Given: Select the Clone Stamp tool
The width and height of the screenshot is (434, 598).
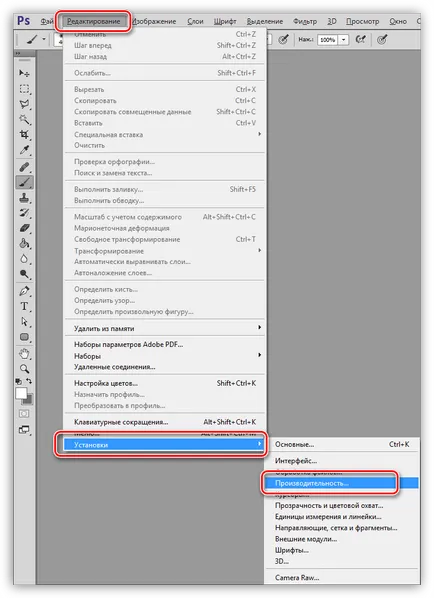Looking at the screenshot, I should (x=24, y=198).
